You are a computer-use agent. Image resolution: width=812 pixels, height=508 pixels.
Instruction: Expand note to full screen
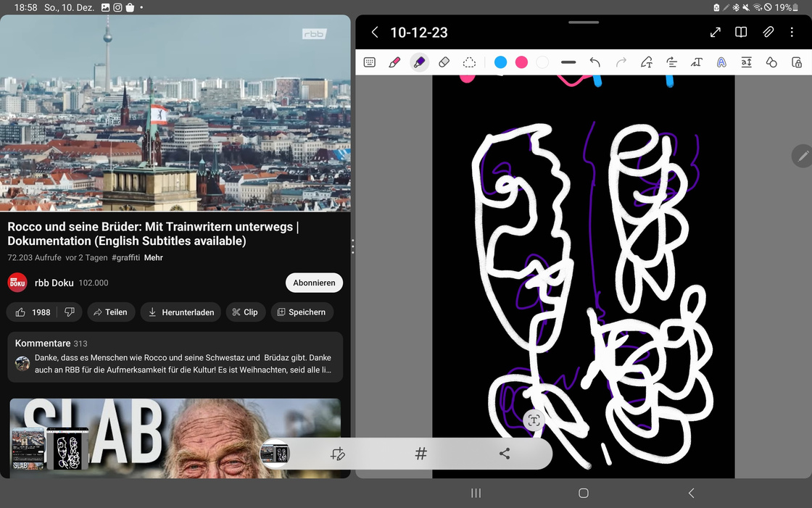(715, 32)
